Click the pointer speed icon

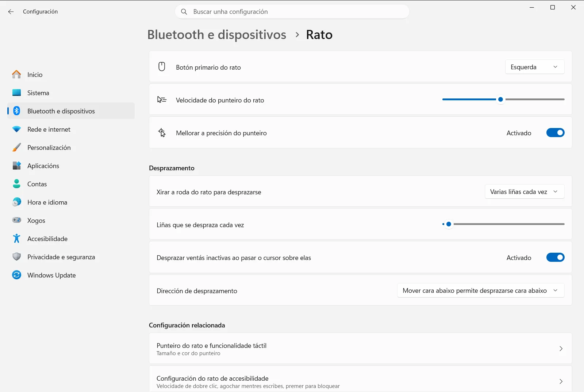tap(162, 100)
